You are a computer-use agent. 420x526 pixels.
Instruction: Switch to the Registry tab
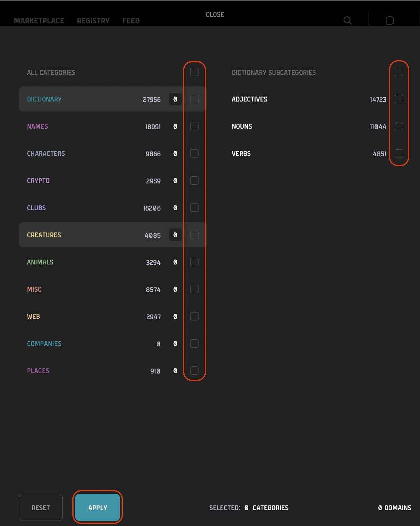(x=93, y=20)
